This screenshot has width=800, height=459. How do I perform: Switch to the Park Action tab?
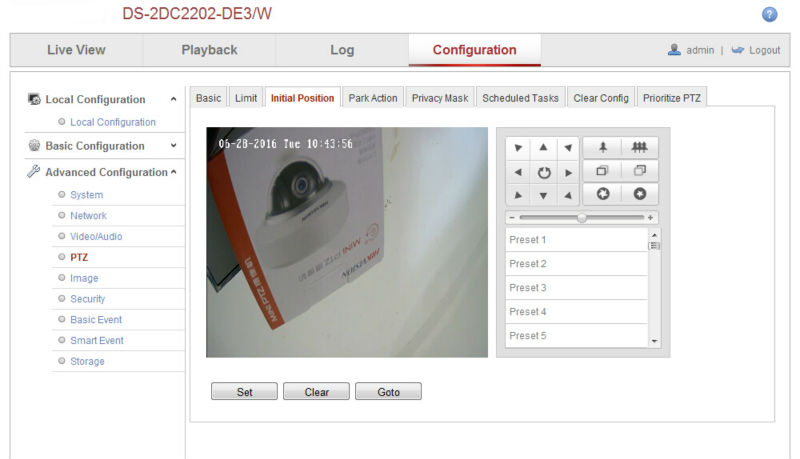[x=372, y=98]
